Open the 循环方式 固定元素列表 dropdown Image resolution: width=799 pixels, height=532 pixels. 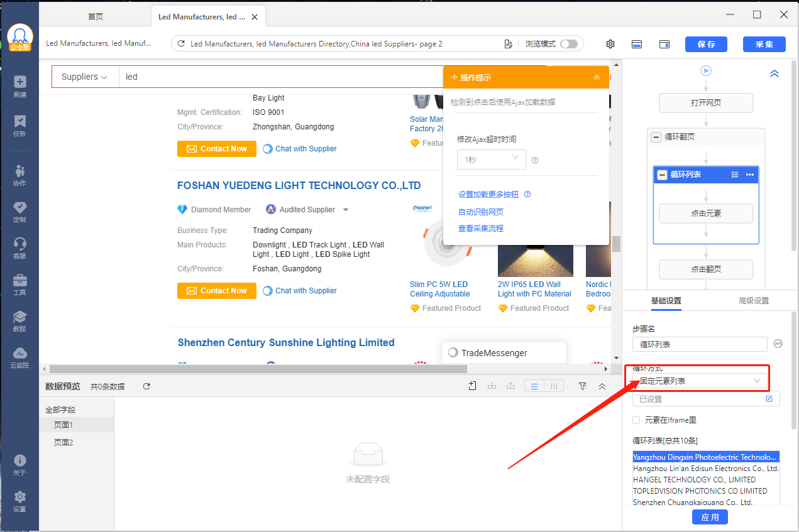[x=700, y=381]
